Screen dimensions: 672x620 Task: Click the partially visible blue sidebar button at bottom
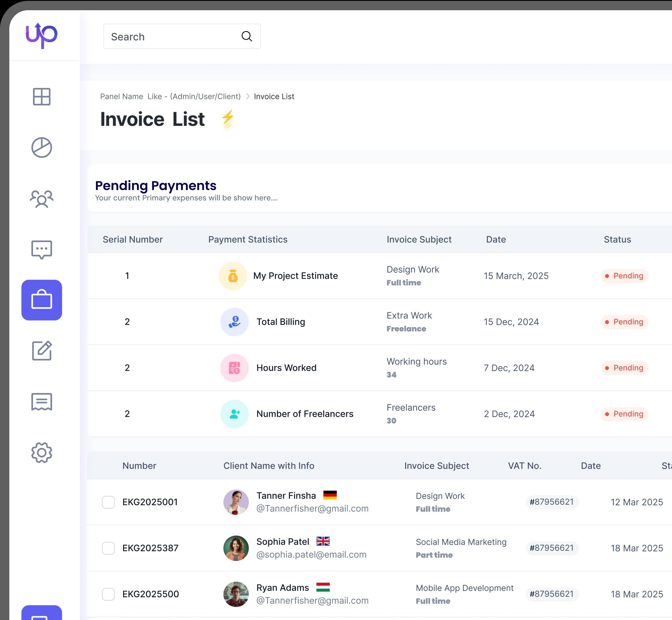tap(41, 613)
